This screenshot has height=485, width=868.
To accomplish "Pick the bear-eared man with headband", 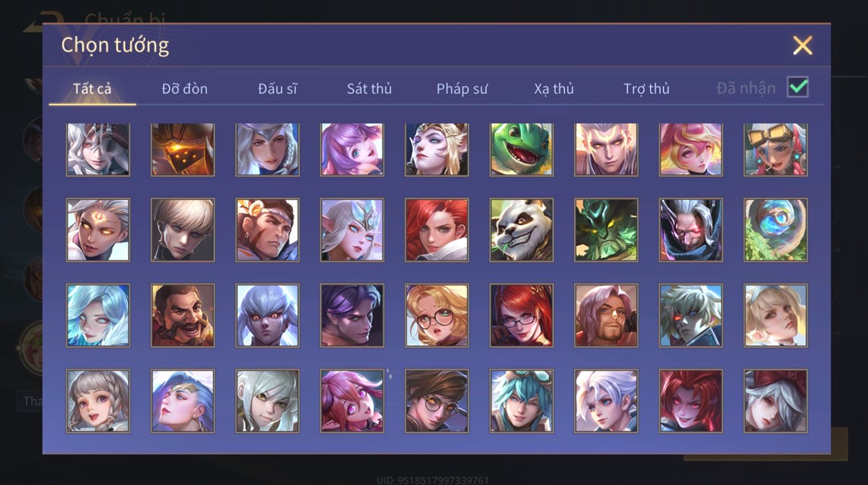I will click(x=267, y=230).
